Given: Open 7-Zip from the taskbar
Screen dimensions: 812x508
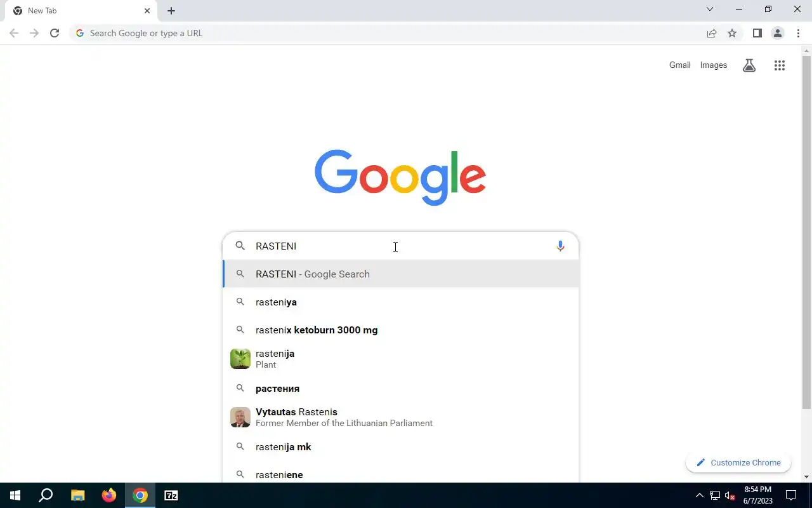Looking at the screenshot, I should click(x=171, y=495).
